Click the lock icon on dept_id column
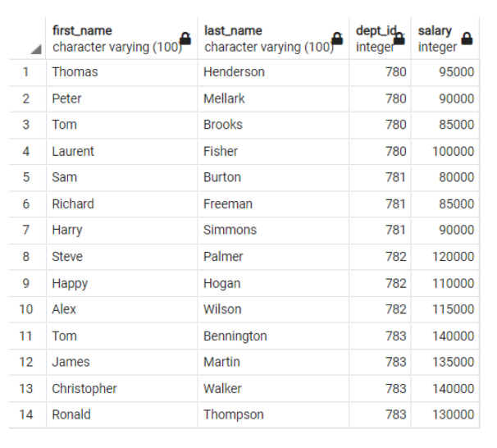 pos(399,38)
